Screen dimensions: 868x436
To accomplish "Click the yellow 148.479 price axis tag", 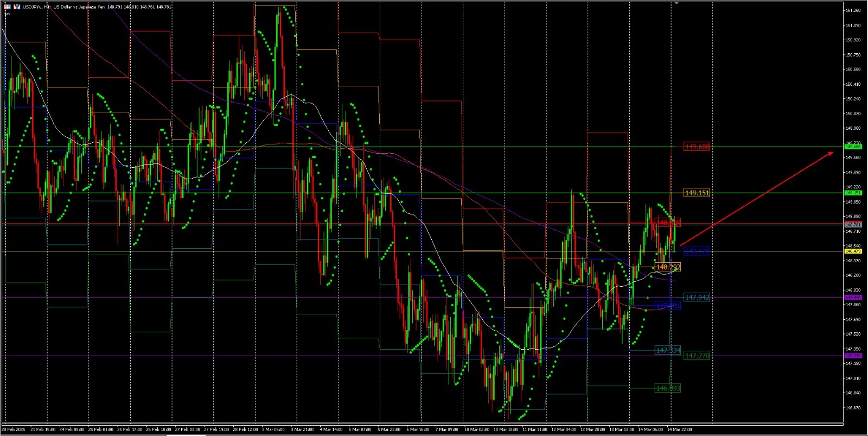I will pos(853,251).
